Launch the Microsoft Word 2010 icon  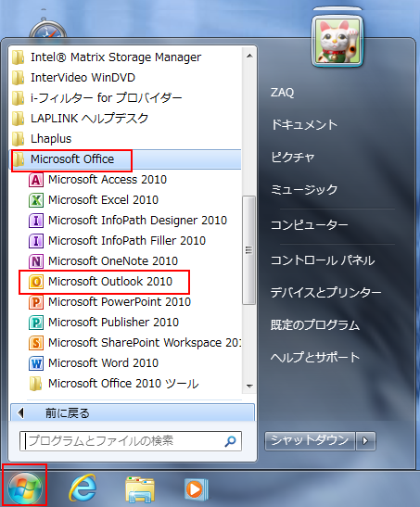tap(36, 363)
